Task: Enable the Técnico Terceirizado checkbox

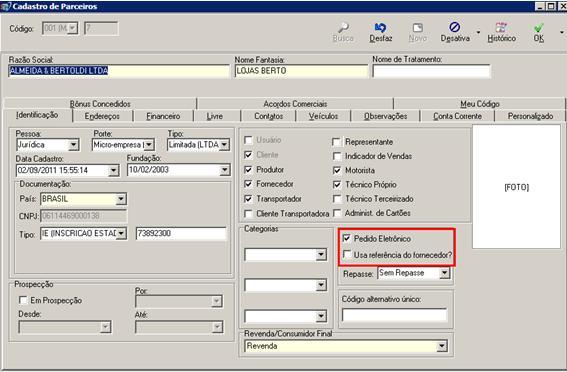Action: [x=337, y=199]
